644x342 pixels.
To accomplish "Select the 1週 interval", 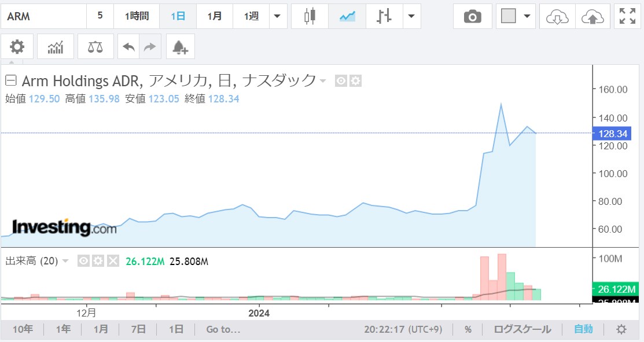I will click(251, 16).
